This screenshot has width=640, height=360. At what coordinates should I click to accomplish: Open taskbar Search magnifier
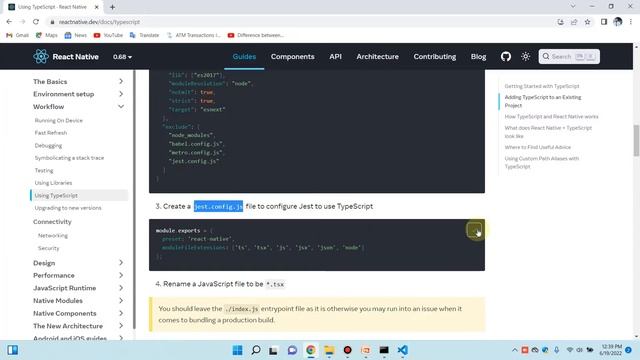click(256, 350)
